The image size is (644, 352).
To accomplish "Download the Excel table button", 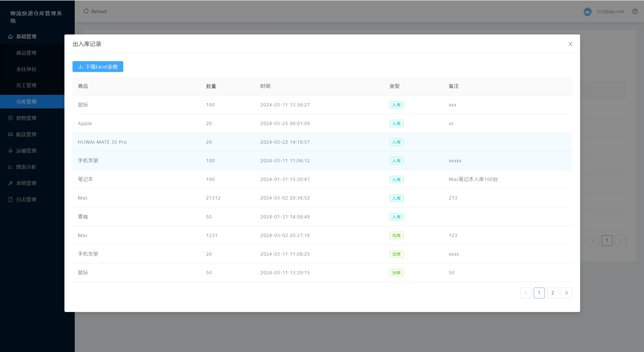I will 98,67.
